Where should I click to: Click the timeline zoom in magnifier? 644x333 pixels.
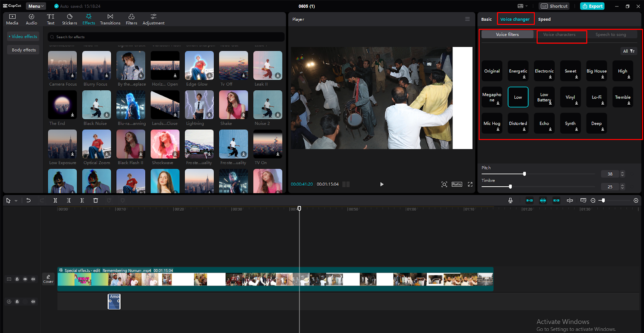[x=636, y=200]
